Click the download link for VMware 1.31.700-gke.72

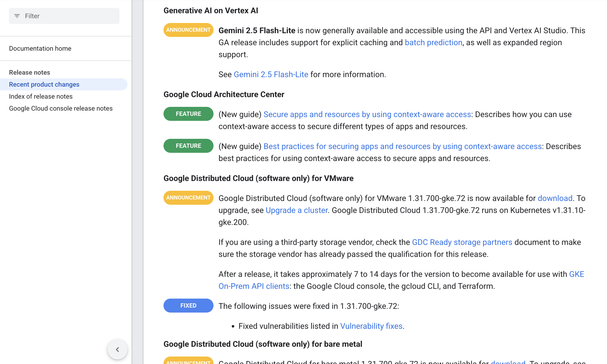click(x=555, y=198)
